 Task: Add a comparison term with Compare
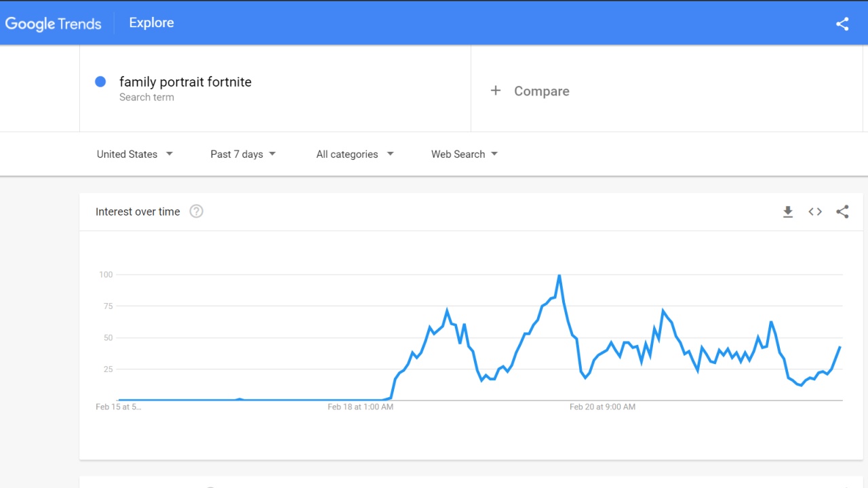(541, 91)
